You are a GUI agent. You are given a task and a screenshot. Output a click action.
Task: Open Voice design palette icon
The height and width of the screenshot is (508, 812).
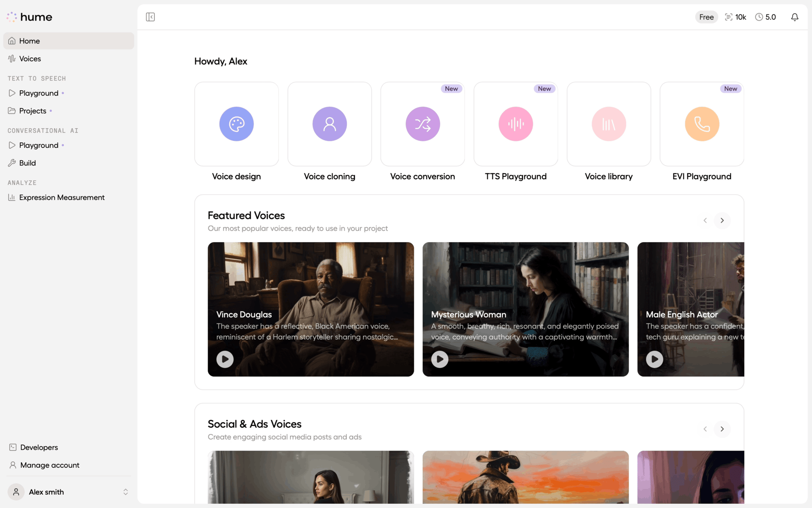[236, 124]
